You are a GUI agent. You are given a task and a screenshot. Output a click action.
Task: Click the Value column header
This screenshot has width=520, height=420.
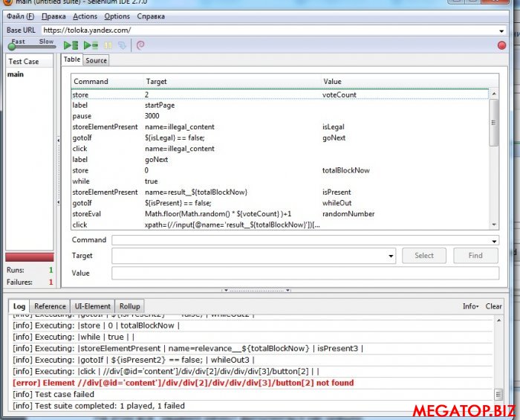410,82
